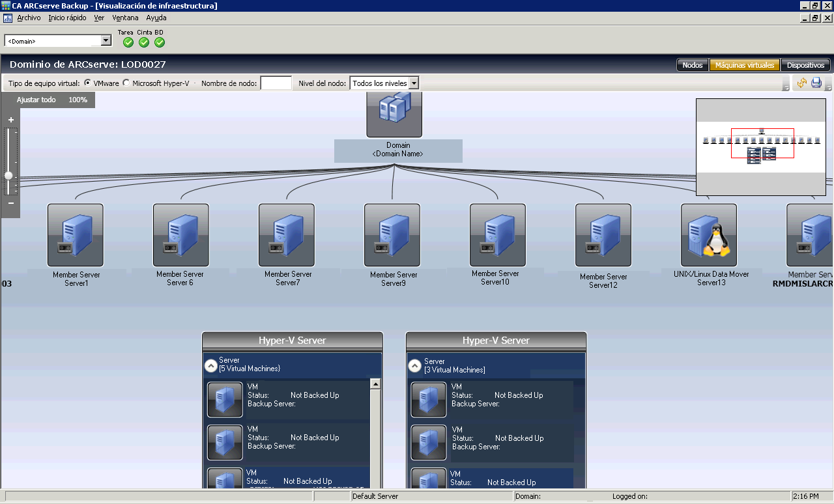Select the Member Server Server7 icon

coord(287,234)
